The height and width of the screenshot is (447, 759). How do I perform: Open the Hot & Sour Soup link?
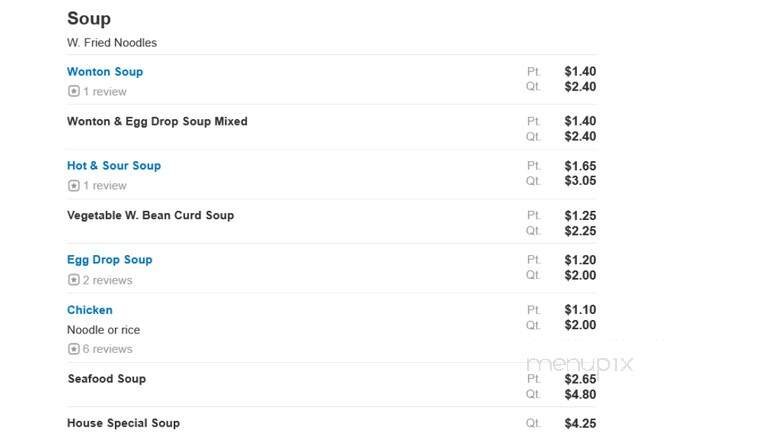point(114,166)
